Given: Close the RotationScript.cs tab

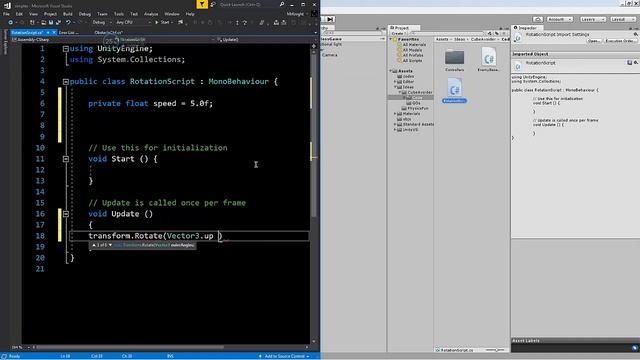Looking at the screenshot, I should 54,32.
